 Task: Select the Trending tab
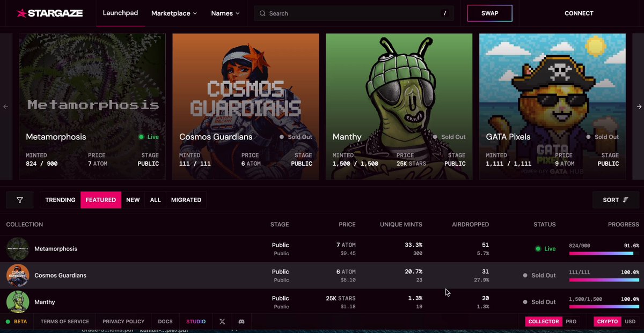[60, 200]
